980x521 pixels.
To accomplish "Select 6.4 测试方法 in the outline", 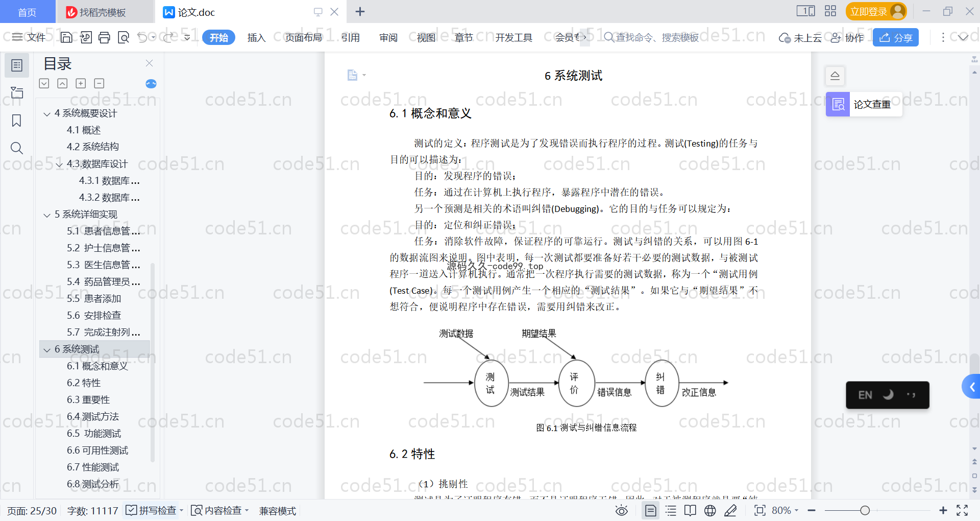I will click(x=93, y=417).
